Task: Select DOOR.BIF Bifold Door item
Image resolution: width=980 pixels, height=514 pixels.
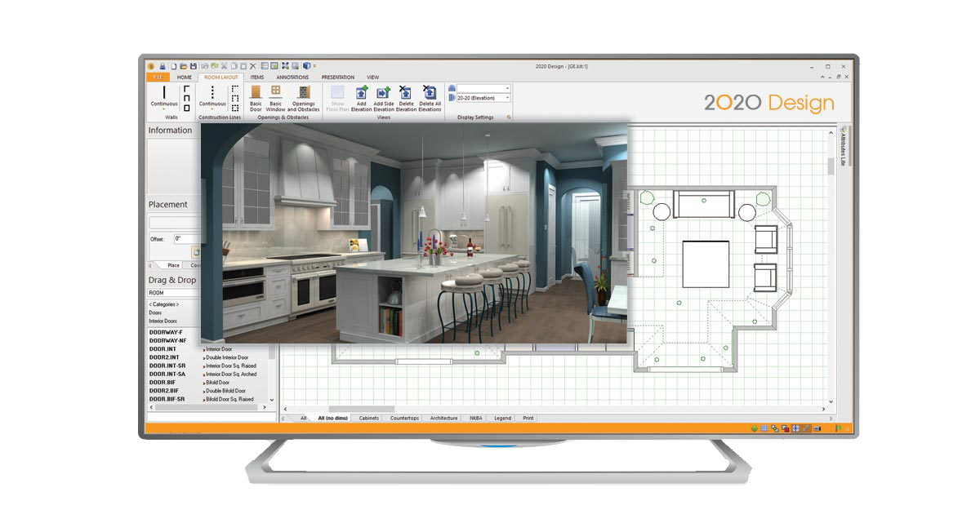Action: (162, 383)
